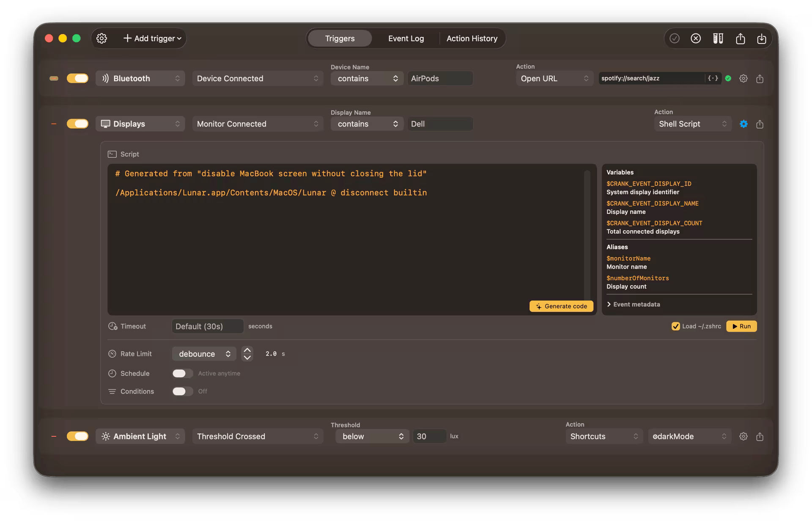Viewport: 812px width, 521px height.
Task: Remove the Ambient Light trigger with minus
Action: tap(54, 436)
